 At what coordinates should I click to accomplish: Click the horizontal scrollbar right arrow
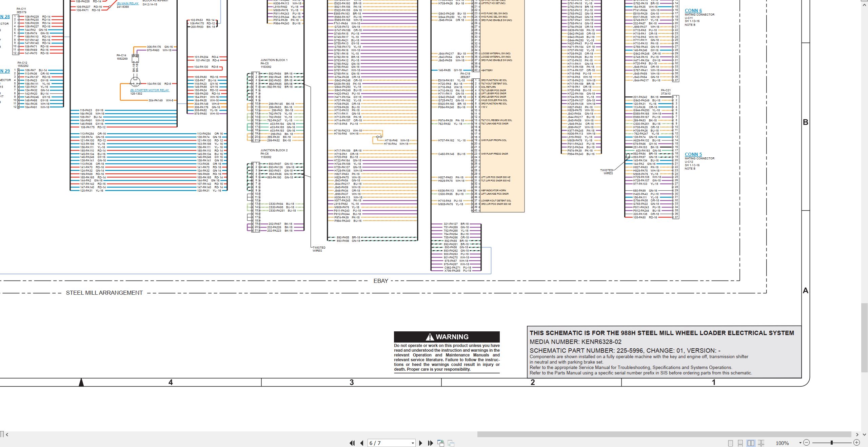857,434
